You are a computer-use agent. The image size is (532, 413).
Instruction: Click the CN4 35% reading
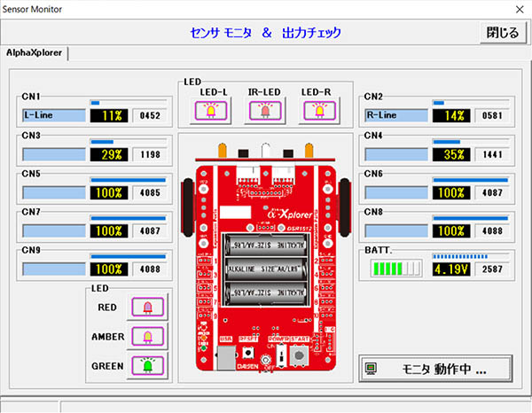tap(451, 154)
